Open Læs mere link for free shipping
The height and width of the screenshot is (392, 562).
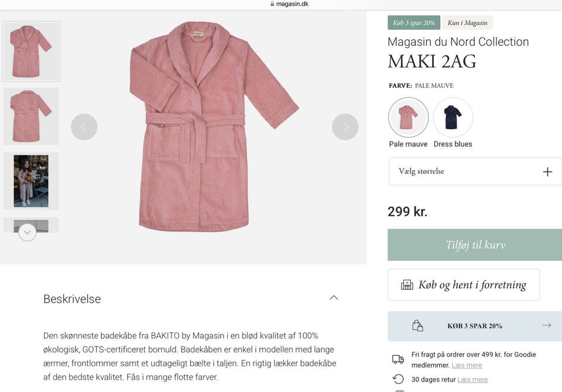(x=467, y=365)
